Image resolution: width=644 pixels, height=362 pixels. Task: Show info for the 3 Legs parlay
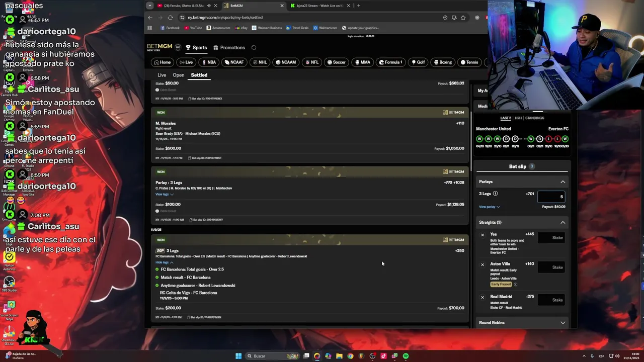pyautogui.click(x=495, y=194)
